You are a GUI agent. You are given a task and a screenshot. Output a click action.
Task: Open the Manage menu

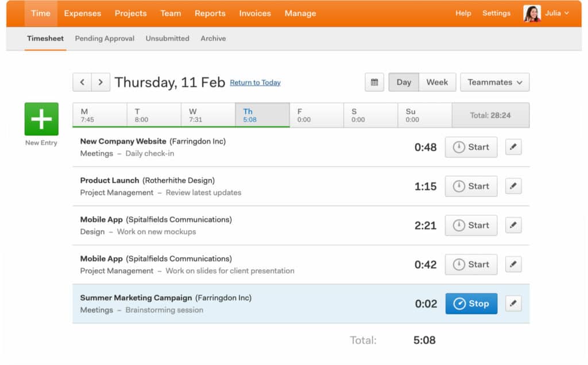(x=300, y=13)
